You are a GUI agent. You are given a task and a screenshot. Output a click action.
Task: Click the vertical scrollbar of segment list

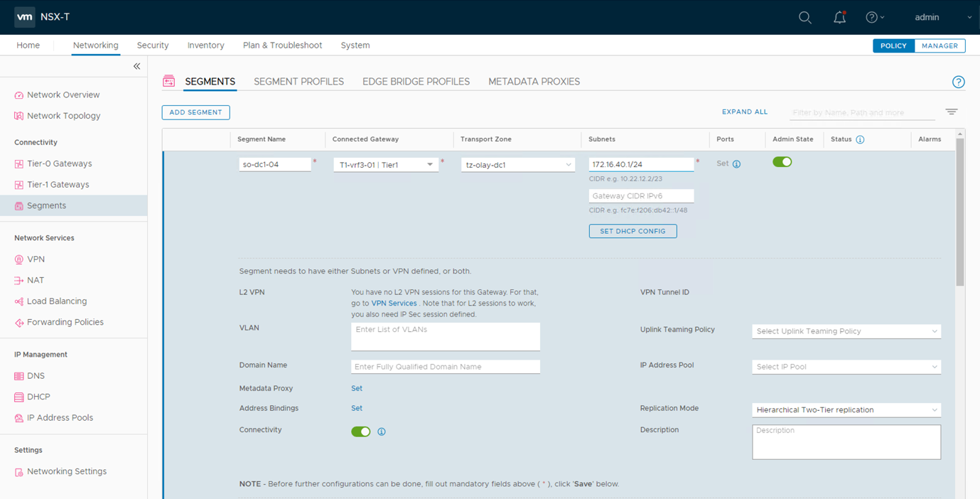(x=960, y=213)
